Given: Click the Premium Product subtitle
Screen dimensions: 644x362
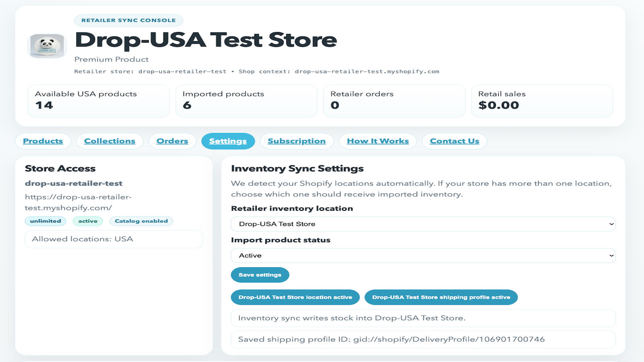Looking at the screenshot, I should point(111,60).
